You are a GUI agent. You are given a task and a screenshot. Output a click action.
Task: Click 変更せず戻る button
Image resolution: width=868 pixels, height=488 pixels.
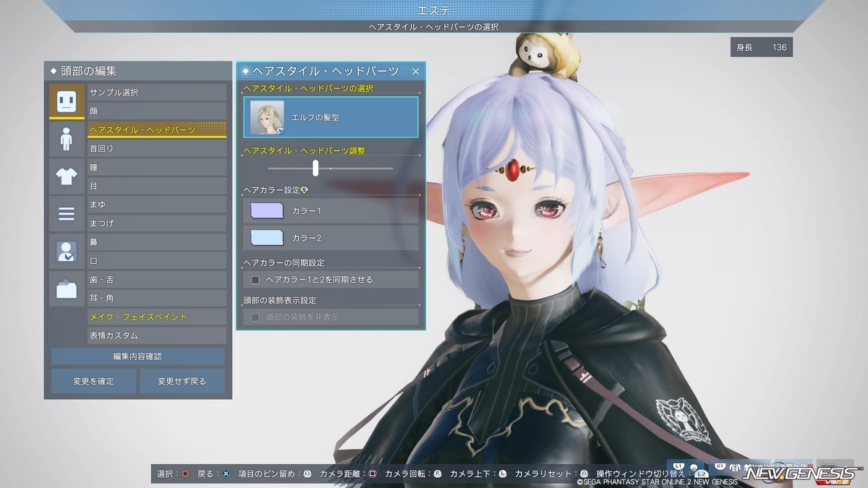click(182, 381)
